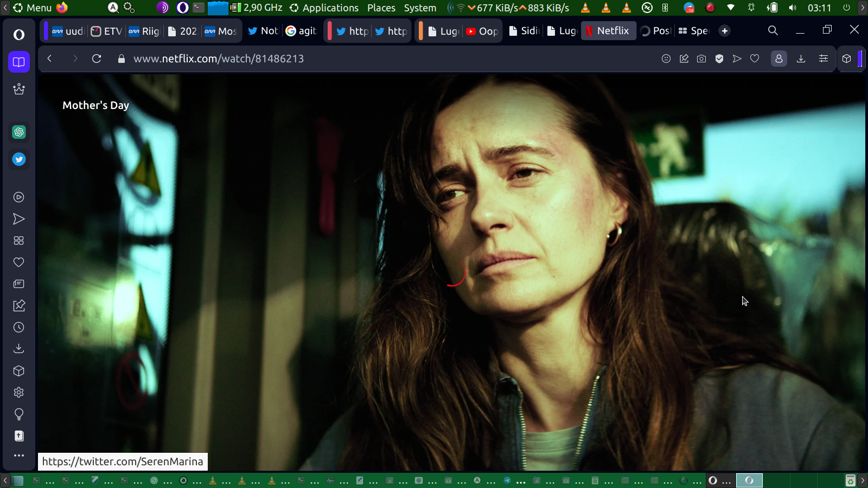
Task: Open the Places menu
Action: (x=381, y=8)
